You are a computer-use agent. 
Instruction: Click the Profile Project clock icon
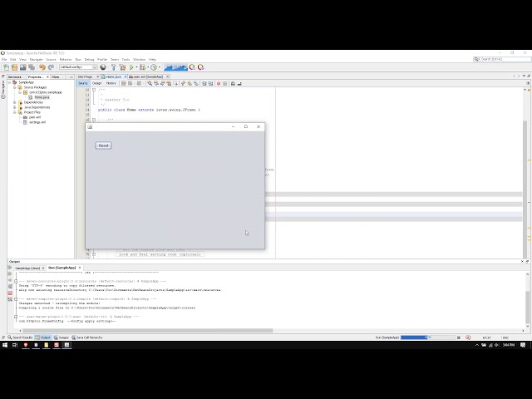154,67
